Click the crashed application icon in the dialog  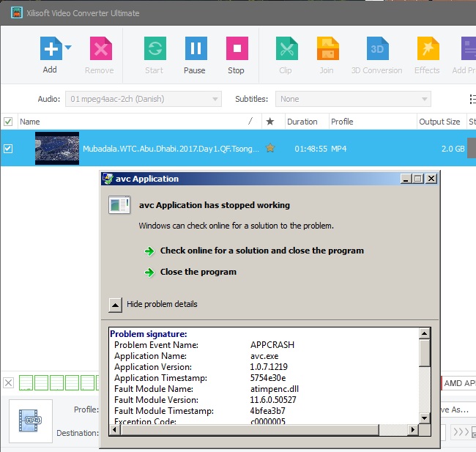(119, 204)
